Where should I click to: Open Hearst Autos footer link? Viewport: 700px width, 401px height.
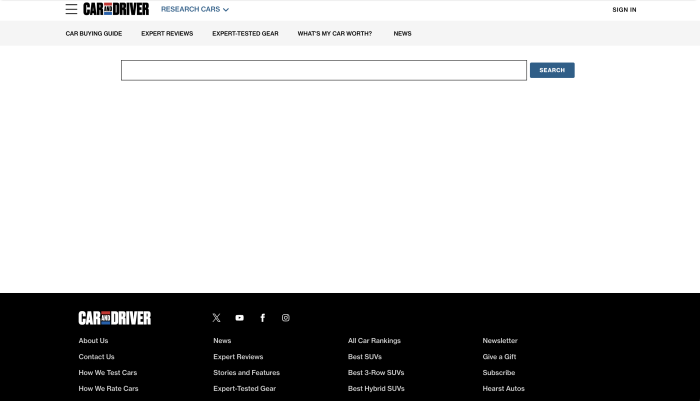tap(504, 388)
